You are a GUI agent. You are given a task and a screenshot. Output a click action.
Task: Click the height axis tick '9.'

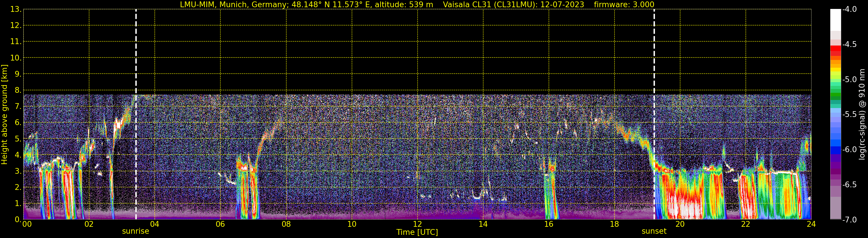tap(18, 74)
